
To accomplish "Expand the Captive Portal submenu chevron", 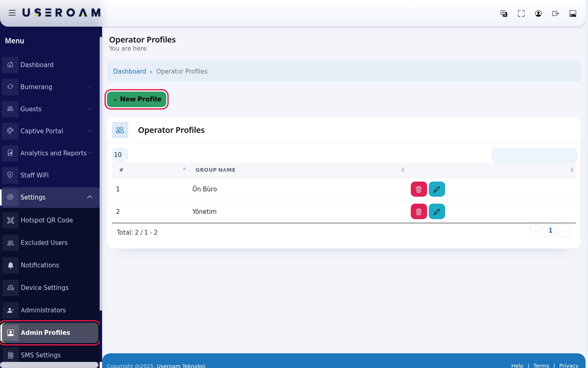I will tap(90, 131).
